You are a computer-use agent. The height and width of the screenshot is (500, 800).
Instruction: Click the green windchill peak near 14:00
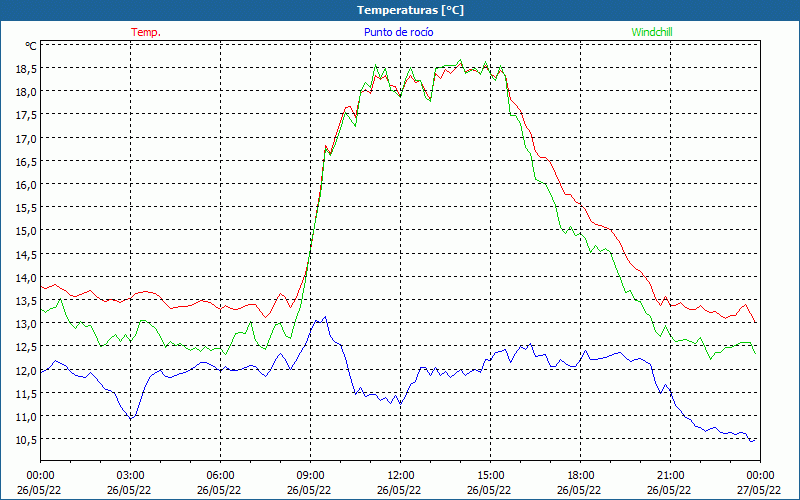460,60
